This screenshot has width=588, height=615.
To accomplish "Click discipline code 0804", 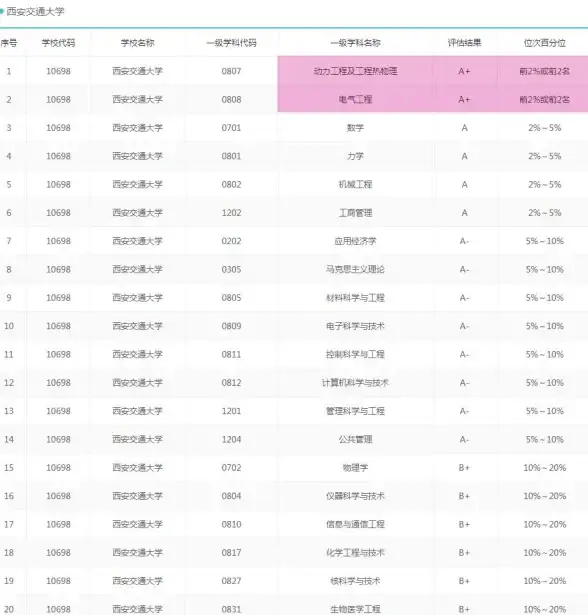I will [231, 496].
